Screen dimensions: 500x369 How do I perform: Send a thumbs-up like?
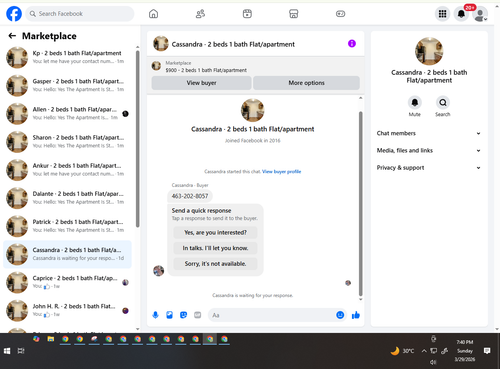pyautogui.click(x=356, y=315)
